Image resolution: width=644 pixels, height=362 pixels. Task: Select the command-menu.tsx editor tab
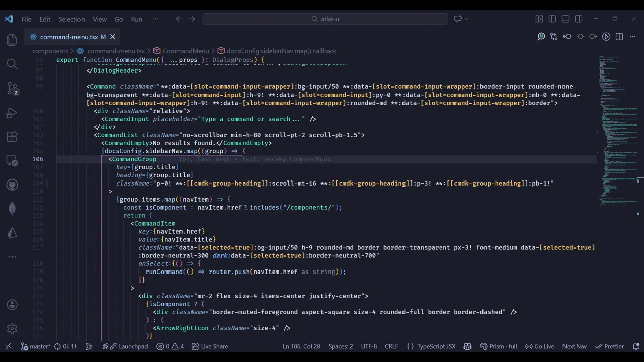[x=68, y=37]
